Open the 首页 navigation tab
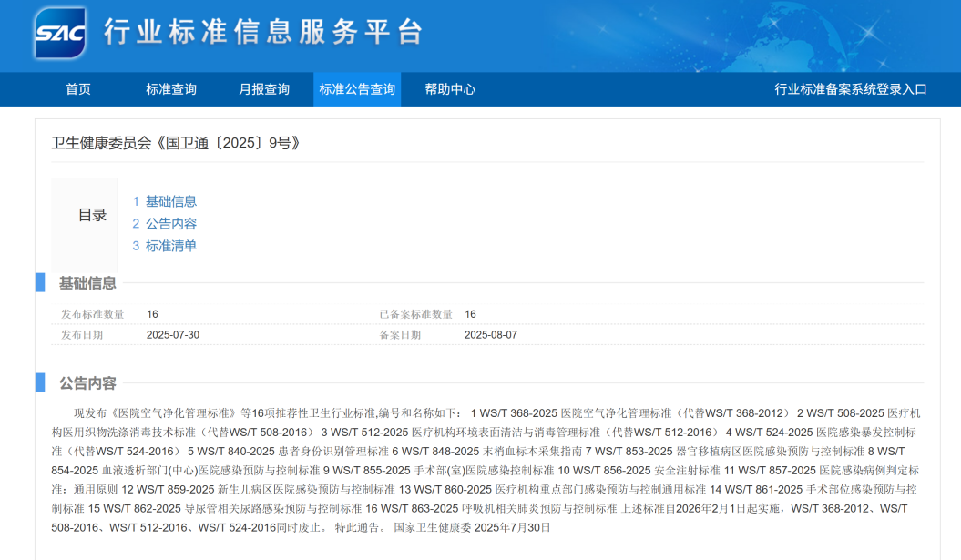This screenshot has height=560, width=961. [x=78, y=89]
